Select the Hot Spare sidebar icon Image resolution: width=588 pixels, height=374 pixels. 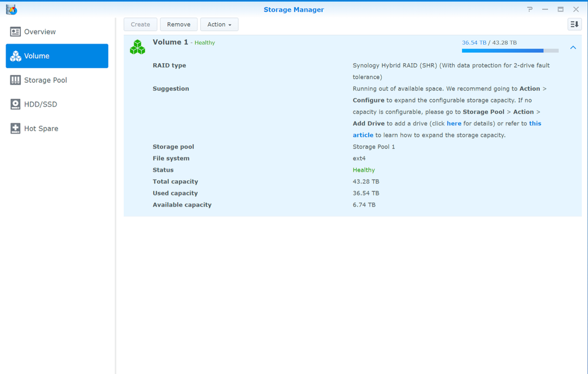click(15, 128)
